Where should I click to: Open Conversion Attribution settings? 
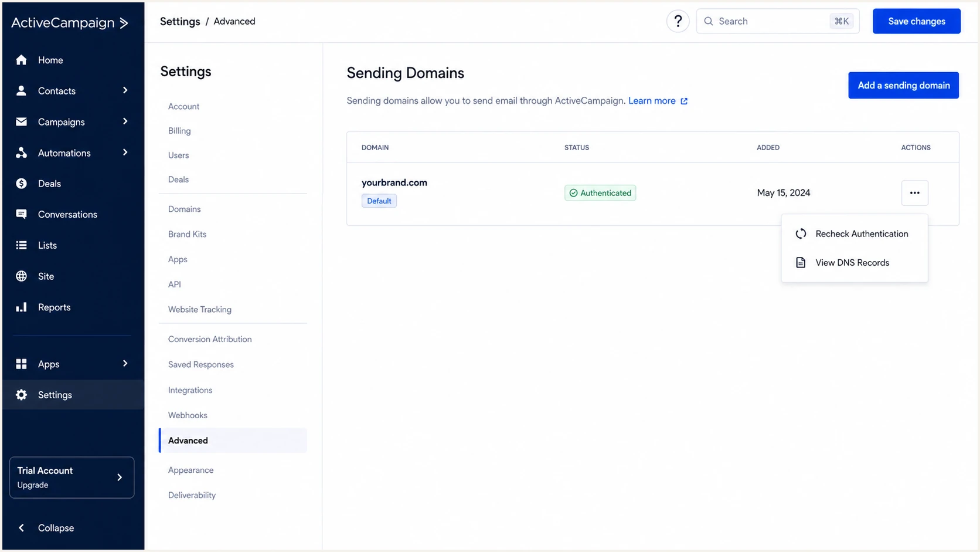tap(210, 339)
